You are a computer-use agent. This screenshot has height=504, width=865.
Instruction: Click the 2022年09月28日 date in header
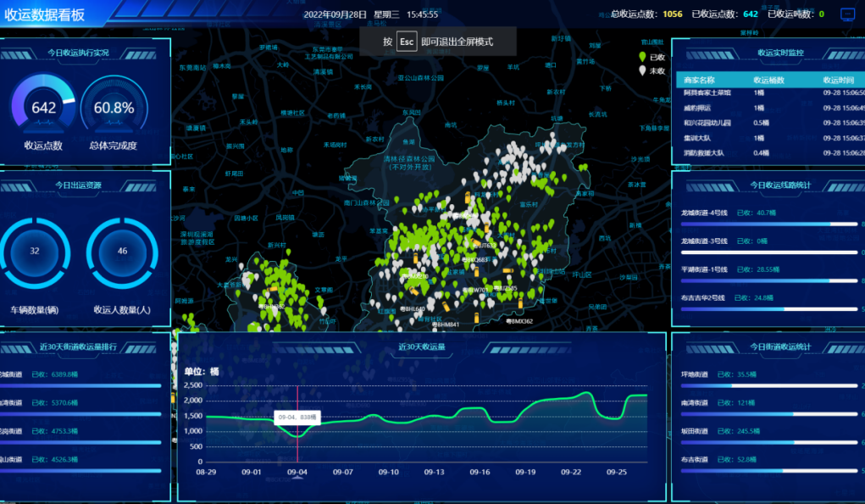click(x=335, y=15)
